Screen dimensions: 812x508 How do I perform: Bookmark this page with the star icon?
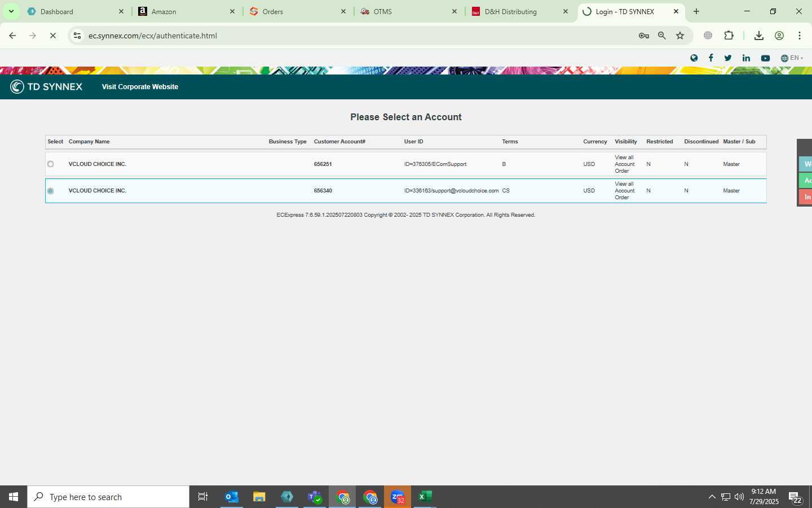tap(680, 36)
